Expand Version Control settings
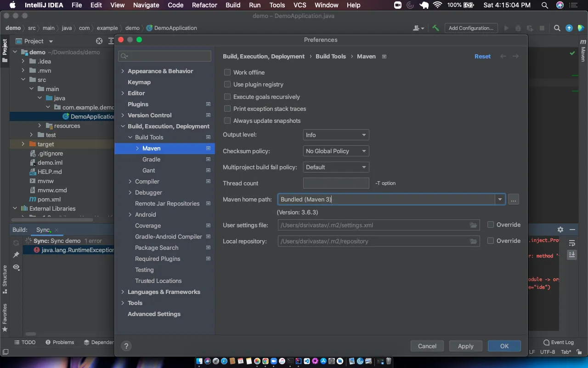588x368 pixels. pyautogui.click(x=123, y=115)
